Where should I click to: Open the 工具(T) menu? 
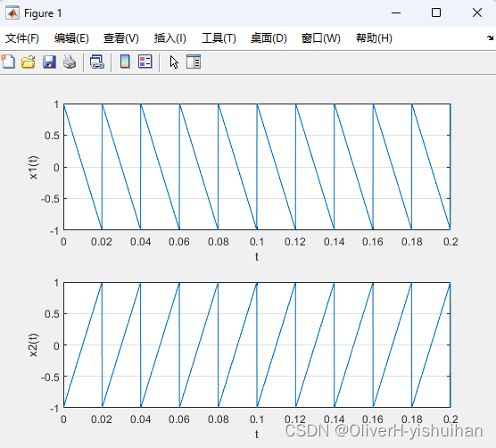coord(219,38)
